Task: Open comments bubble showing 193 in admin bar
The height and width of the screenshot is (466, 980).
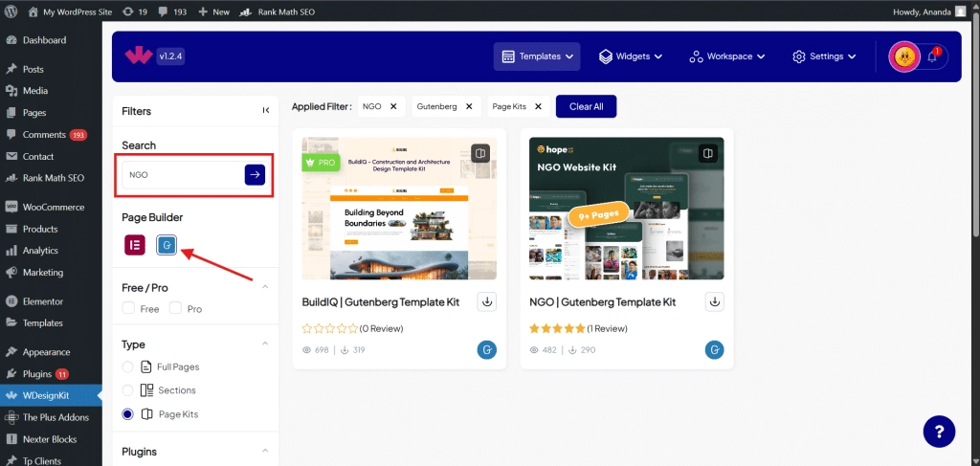Action: tap(172, 11)
